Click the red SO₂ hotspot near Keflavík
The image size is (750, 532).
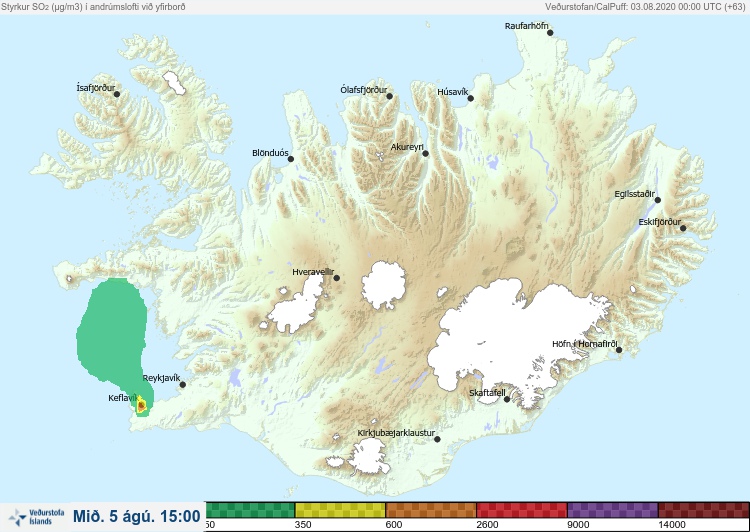coord(141,406)
